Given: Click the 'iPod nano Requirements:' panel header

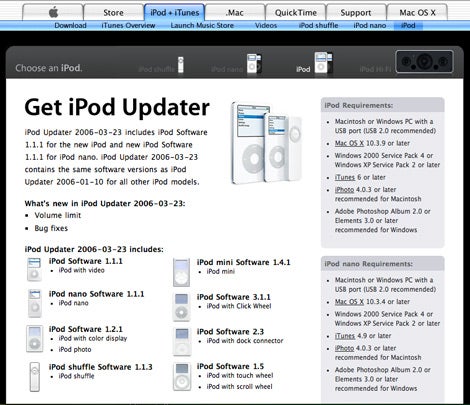Looking at the screenshot, I should pyautogui.click(x=383, y=263).
